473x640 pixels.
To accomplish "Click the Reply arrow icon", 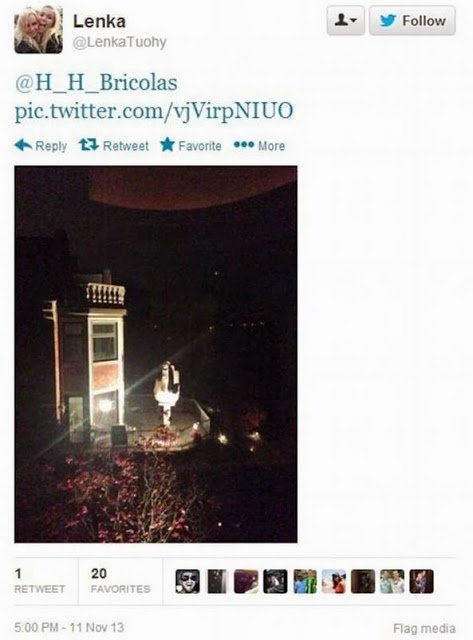I will coord(23,145).
